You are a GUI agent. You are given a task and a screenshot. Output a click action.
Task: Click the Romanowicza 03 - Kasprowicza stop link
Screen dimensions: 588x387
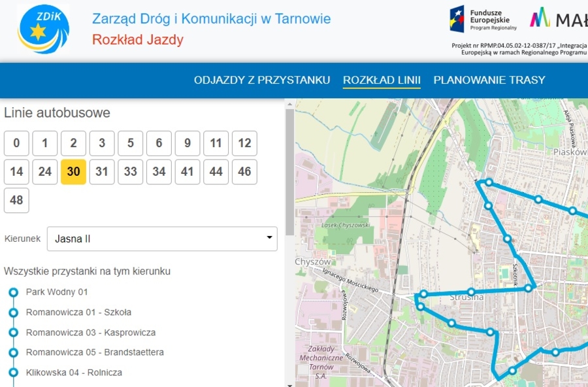pos(90,332)
